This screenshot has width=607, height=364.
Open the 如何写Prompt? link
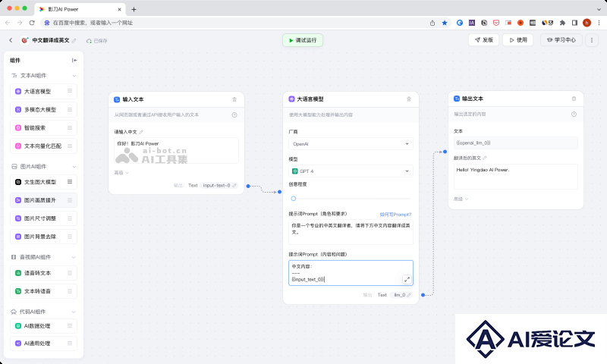point(395,215)
